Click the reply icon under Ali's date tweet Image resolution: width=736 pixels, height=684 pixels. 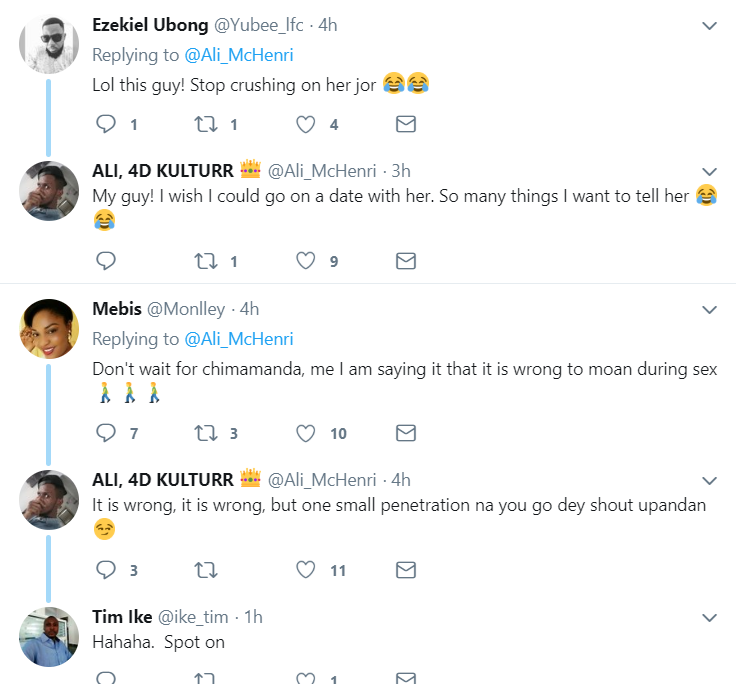click(106, 261)
